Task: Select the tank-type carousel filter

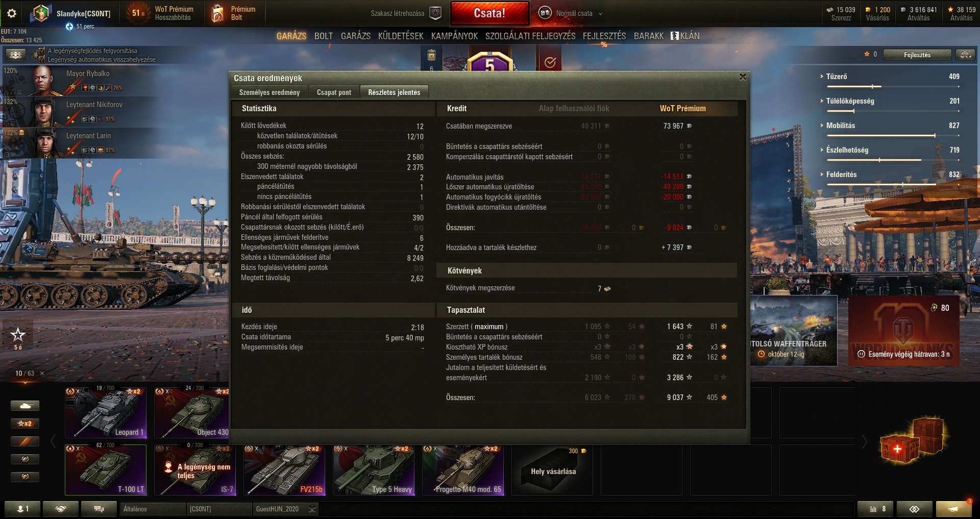Action: click(25, 406)
